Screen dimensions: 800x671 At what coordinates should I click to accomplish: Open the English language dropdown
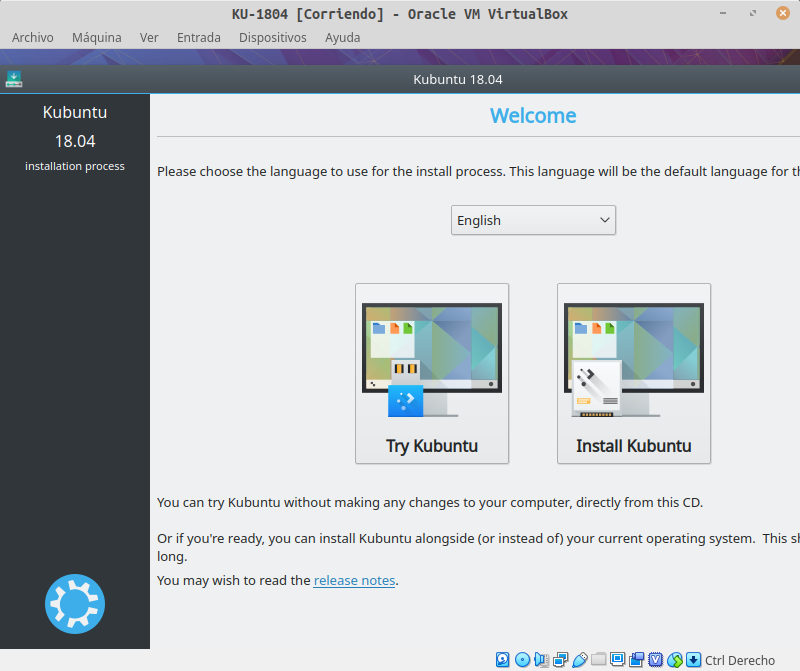click(533, 220)
